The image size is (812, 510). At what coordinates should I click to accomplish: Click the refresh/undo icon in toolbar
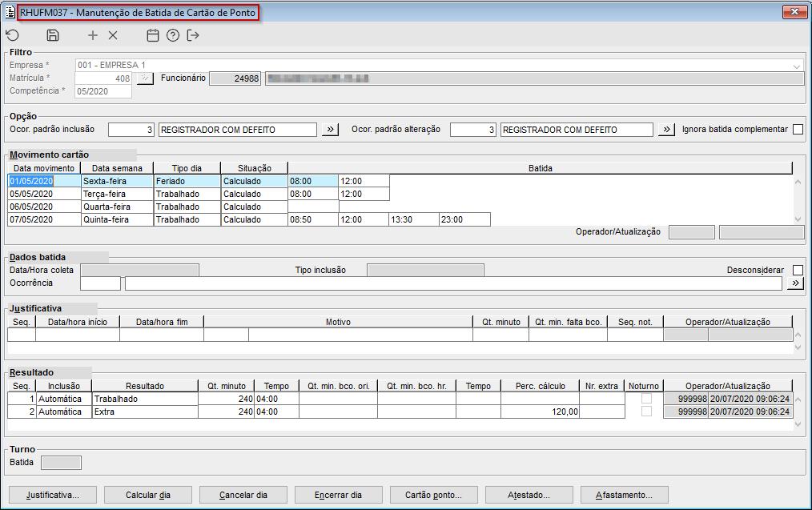pyautogui.click(x=12, y=35)
